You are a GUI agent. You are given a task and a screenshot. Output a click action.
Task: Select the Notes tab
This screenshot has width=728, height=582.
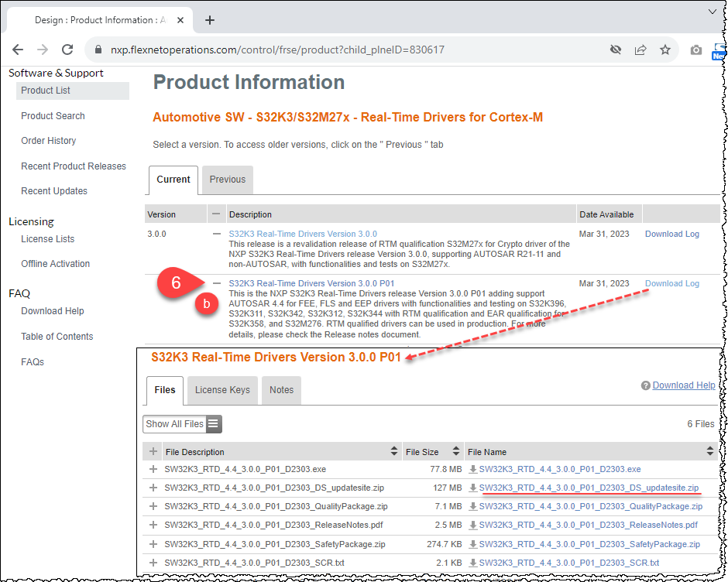[281, 390]
